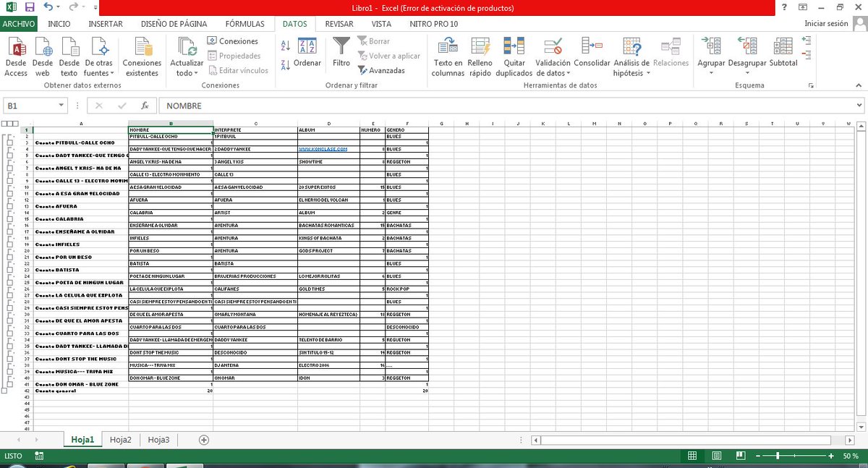Click the Redo arrow icon
This screenshot has width=868, height=468.
tap(75, 7)
